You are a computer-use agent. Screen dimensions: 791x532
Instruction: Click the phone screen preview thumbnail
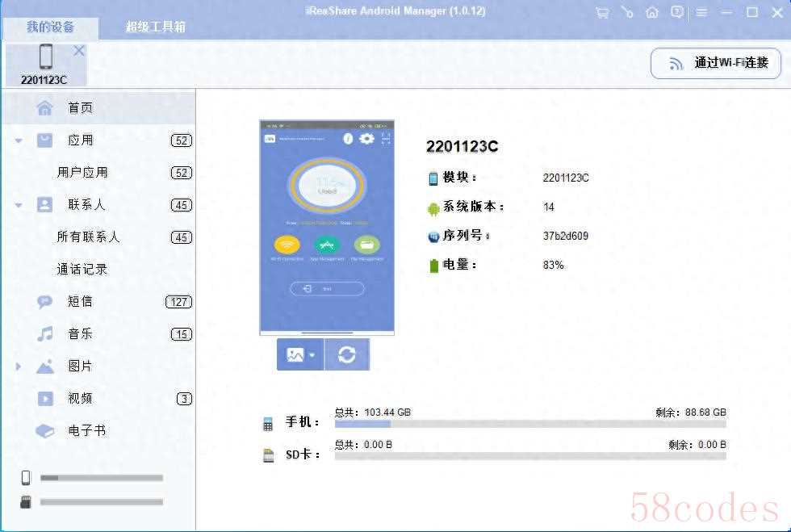pos(327,227)
